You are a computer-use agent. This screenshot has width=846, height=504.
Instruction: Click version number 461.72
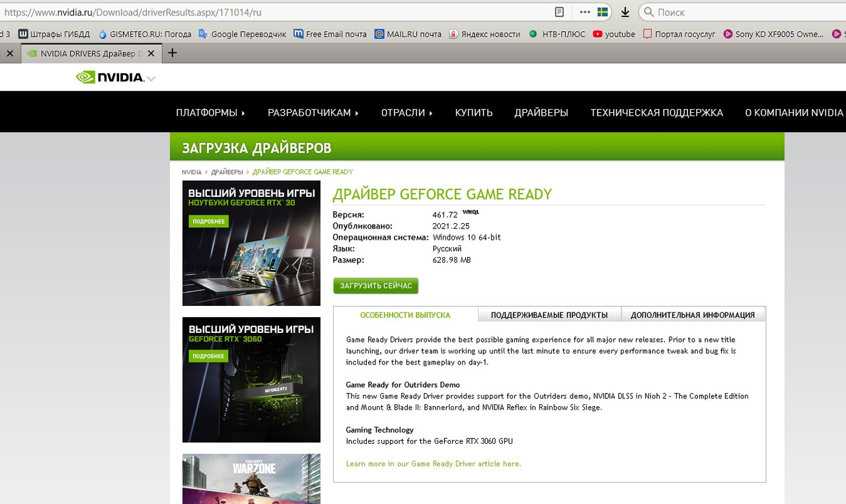tap(445, 215)
